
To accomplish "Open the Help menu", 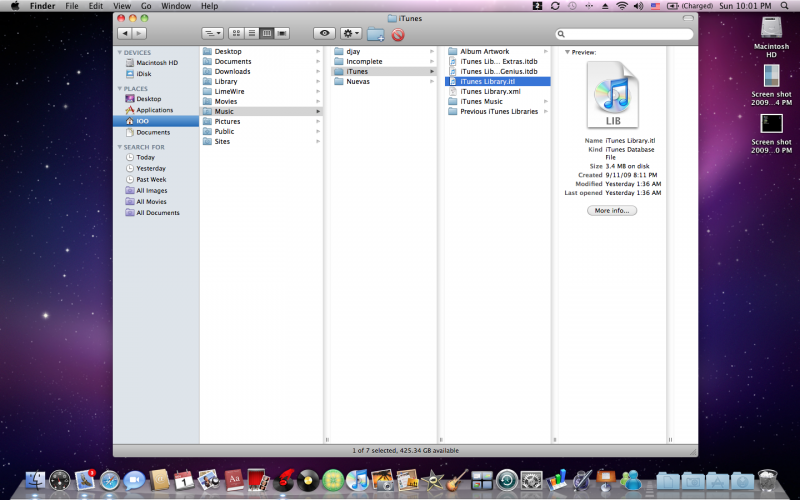I will click(x=209, y=6).
